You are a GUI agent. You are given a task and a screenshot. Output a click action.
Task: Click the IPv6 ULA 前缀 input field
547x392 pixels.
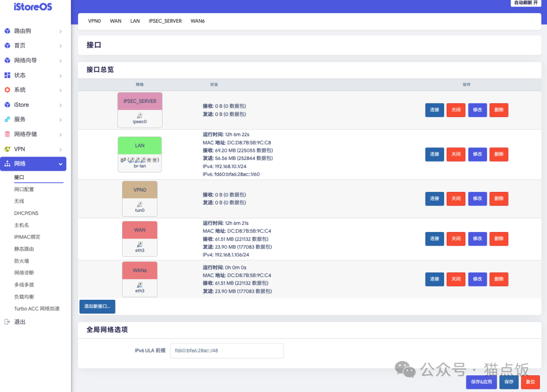pyautogui.click(x=226, y=350)
